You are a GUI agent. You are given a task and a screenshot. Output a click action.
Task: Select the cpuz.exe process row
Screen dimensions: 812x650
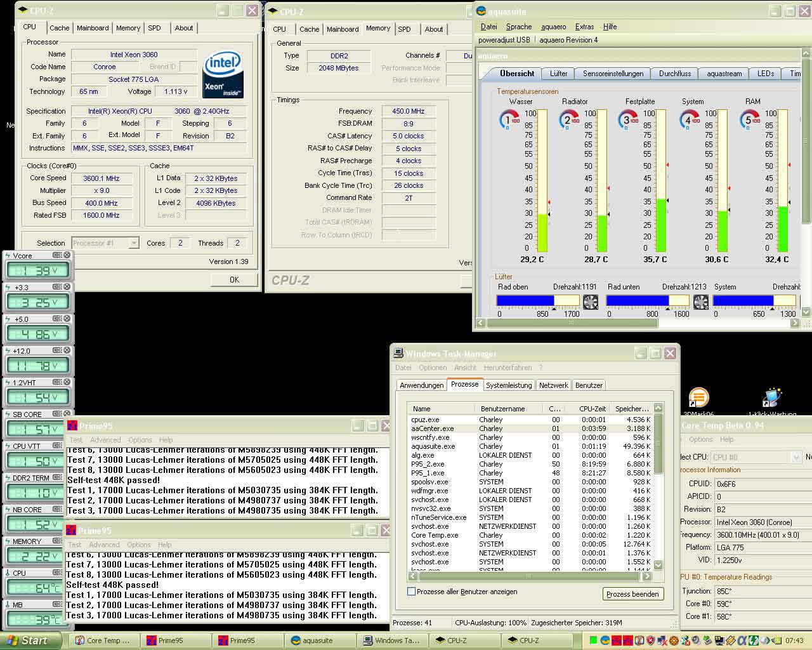coord(530,420)
